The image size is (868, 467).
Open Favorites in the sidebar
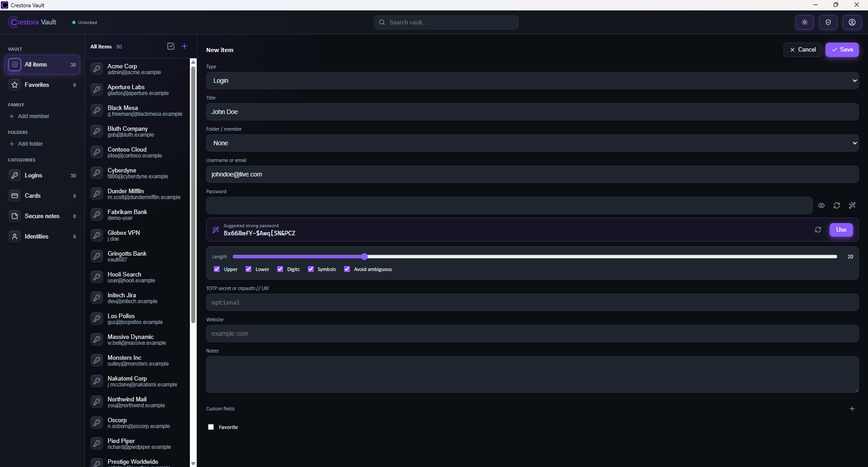tap(42, 85)
